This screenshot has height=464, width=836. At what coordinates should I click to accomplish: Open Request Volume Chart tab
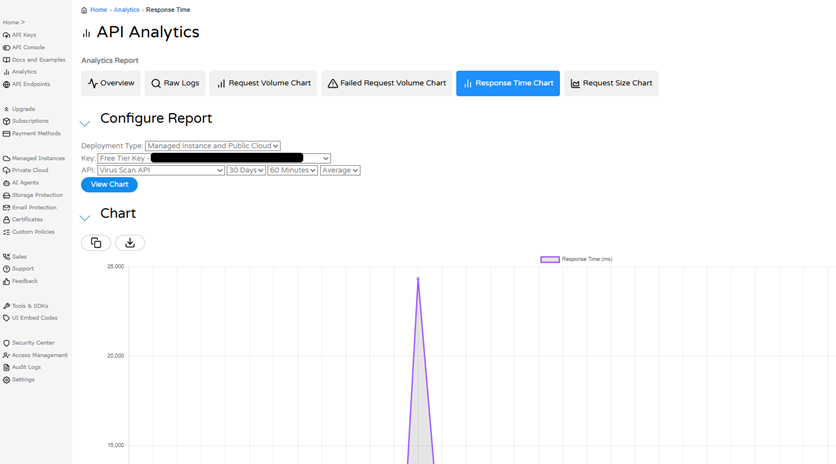pyautogui.click(x=263, y=83)
